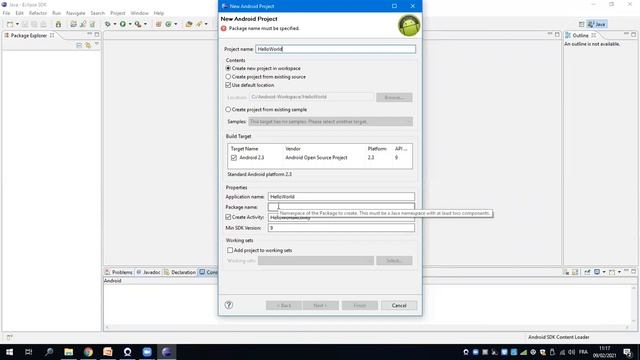The height and width of the screenshot is (360, 640).
Task: Select Create project from existing sample
Action: pos(228,109)
